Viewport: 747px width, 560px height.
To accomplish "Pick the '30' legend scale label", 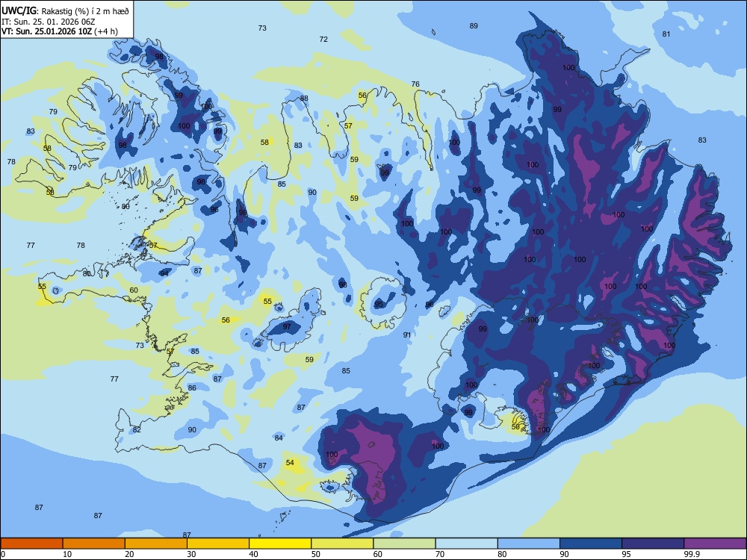I will pos(191,554).
